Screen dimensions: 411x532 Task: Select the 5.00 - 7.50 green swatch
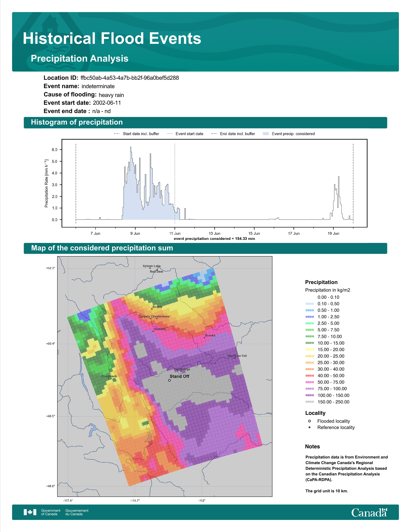(309, 330)
